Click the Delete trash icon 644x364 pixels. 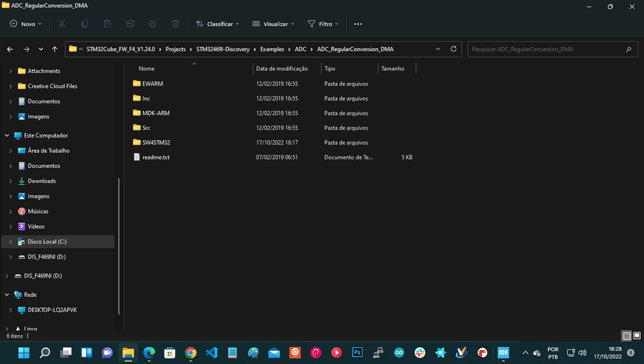[x=175, y=24]
